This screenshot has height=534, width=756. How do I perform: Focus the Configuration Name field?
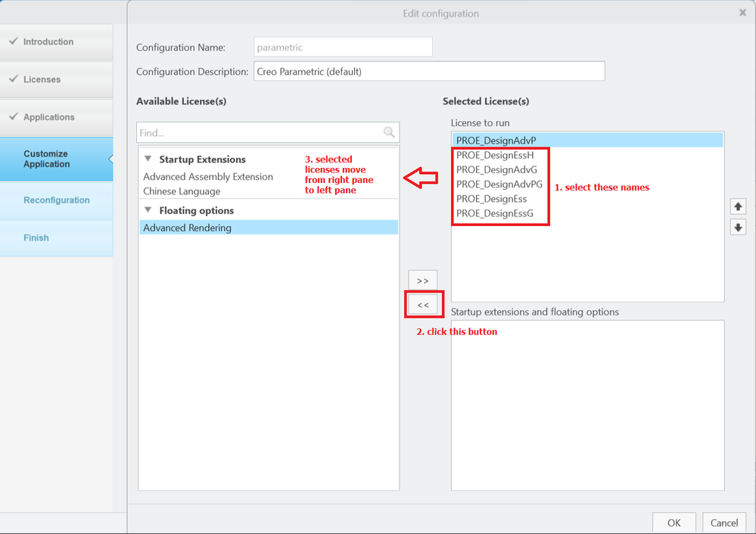343,47
